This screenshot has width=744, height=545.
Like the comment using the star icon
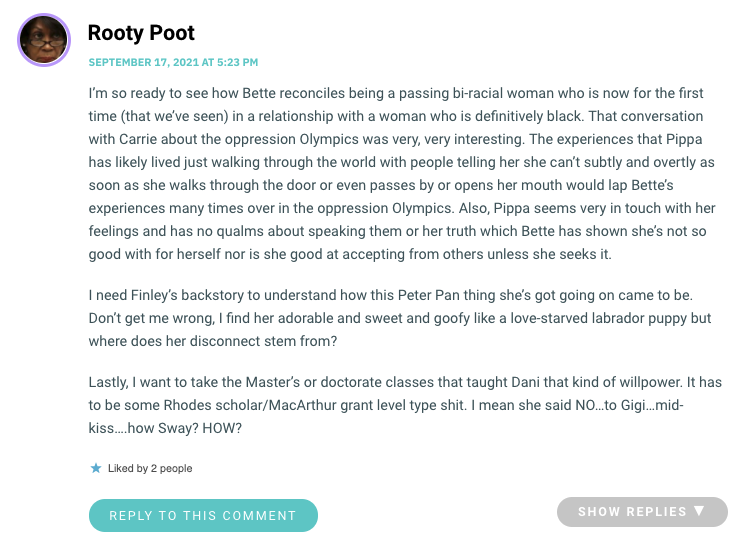pyautogui.click(x=96, y=468)
